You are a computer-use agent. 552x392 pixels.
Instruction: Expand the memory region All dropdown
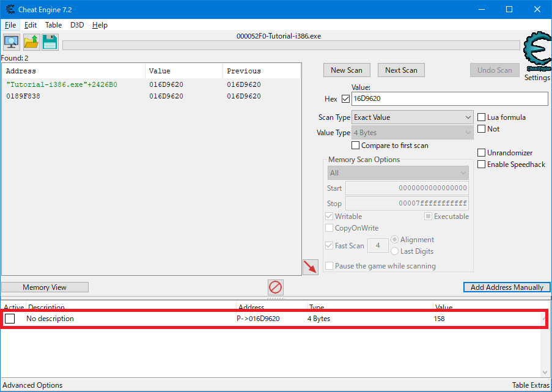click(398, 173)
